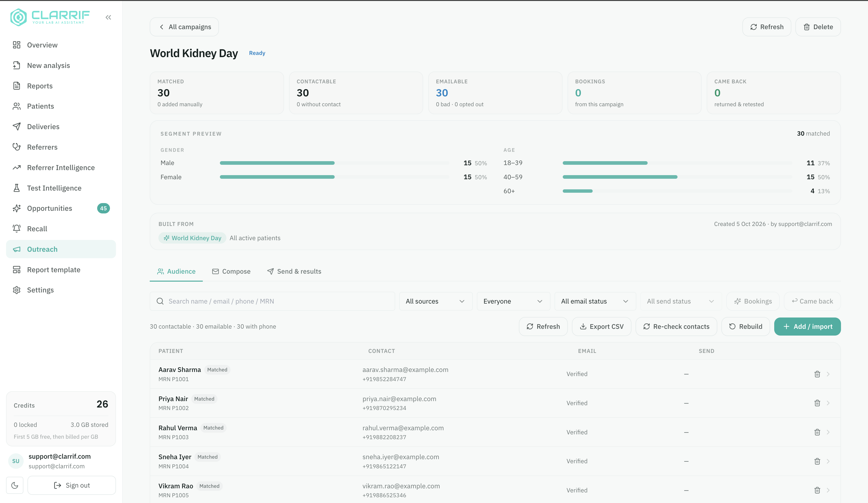This screenshot has width=868, height=503.
Task: Switch to Send & results tab
Action: [x=294, y=271]
